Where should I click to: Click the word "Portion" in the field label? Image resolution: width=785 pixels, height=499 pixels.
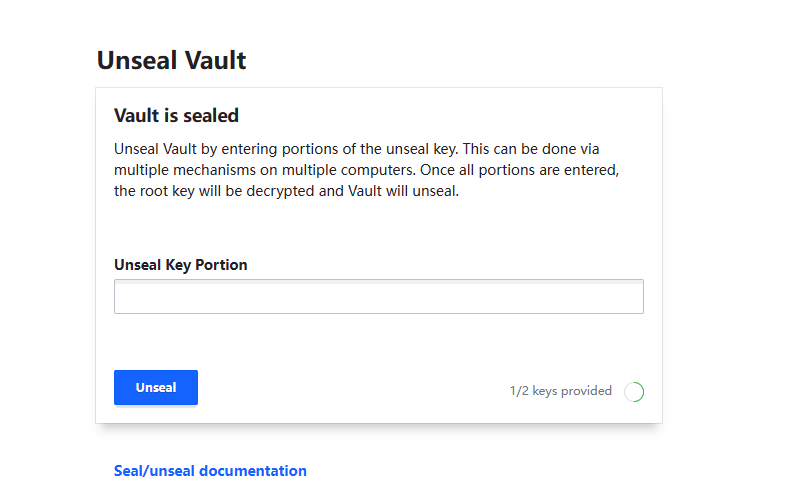pos(221,265)
